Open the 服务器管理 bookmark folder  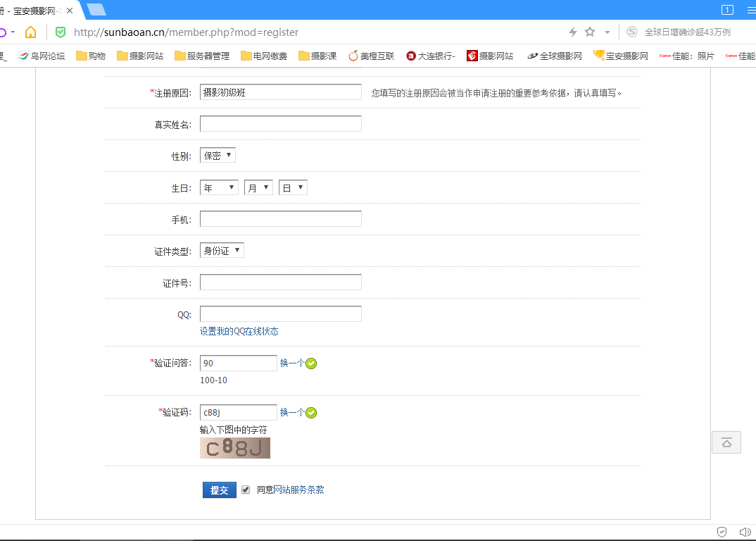pos(202,56)
